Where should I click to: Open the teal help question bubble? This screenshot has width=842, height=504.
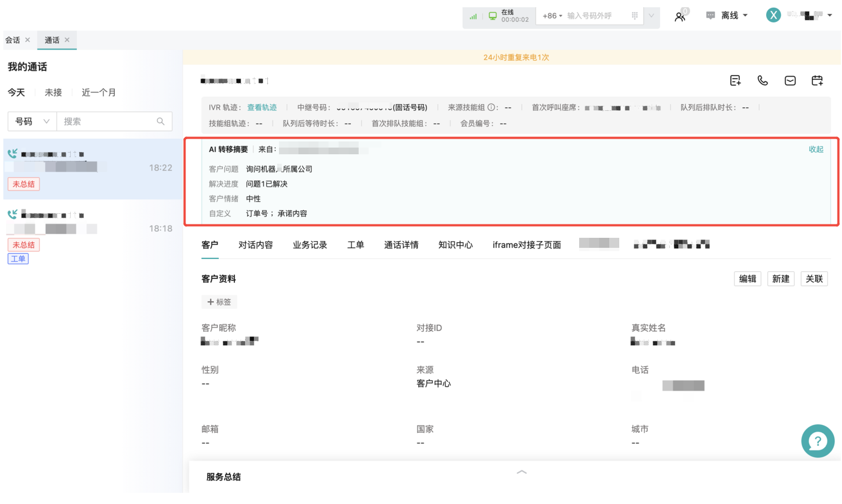[817, 441]
